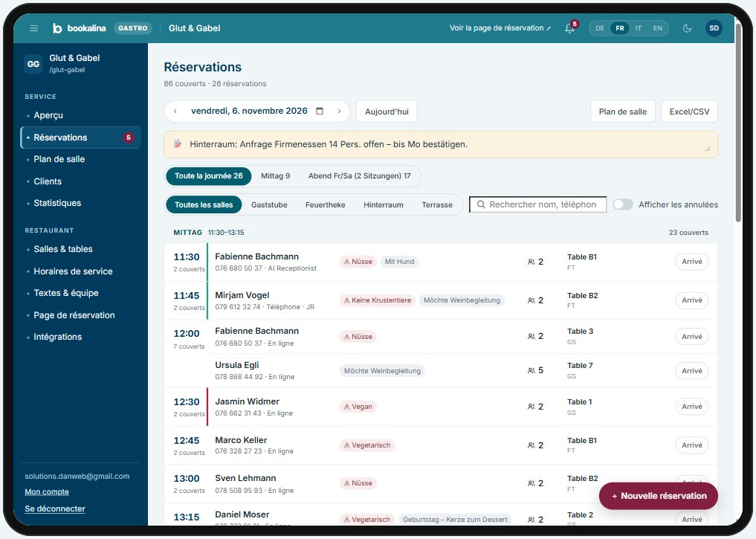
Task: Export via Excel/CSV button
Action: pyautogui.click(x=689, y=112)
